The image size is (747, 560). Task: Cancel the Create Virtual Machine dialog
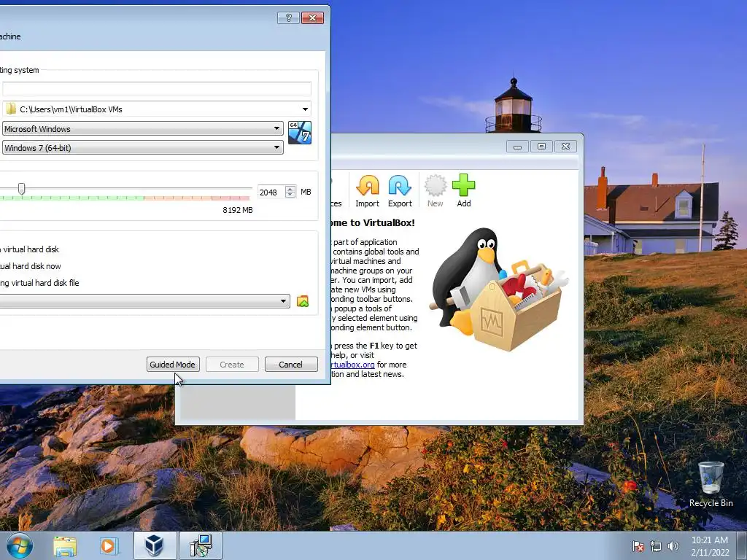[x=291, y=365]
